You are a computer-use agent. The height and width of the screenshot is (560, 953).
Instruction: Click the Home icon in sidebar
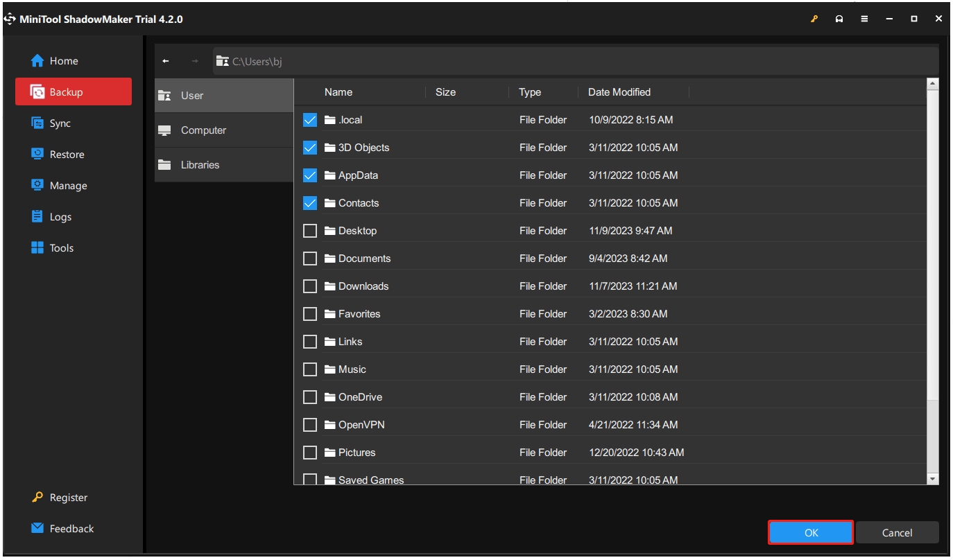pos(37,61)
